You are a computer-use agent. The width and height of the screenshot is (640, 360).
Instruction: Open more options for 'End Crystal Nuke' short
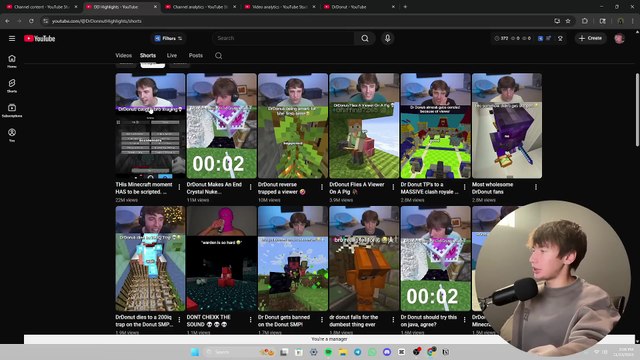tap(251, 187)
